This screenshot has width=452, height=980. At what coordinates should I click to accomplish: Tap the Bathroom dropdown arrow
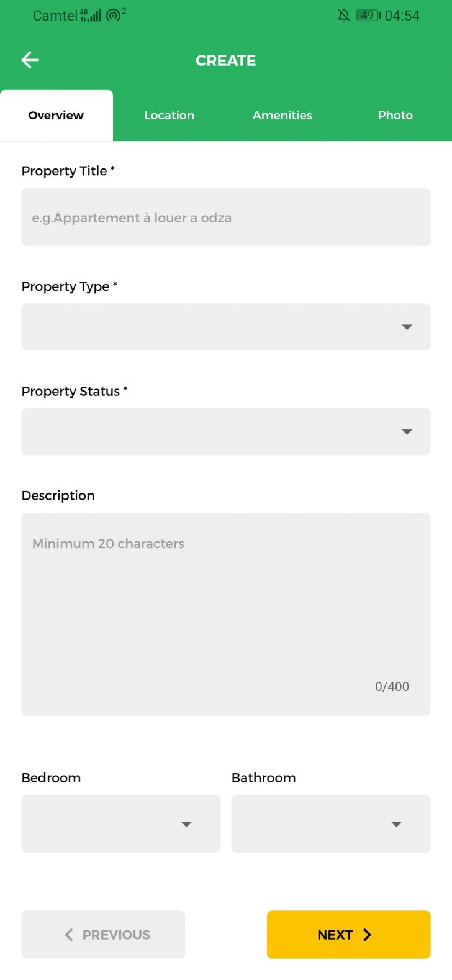click(x=396, y=824)
